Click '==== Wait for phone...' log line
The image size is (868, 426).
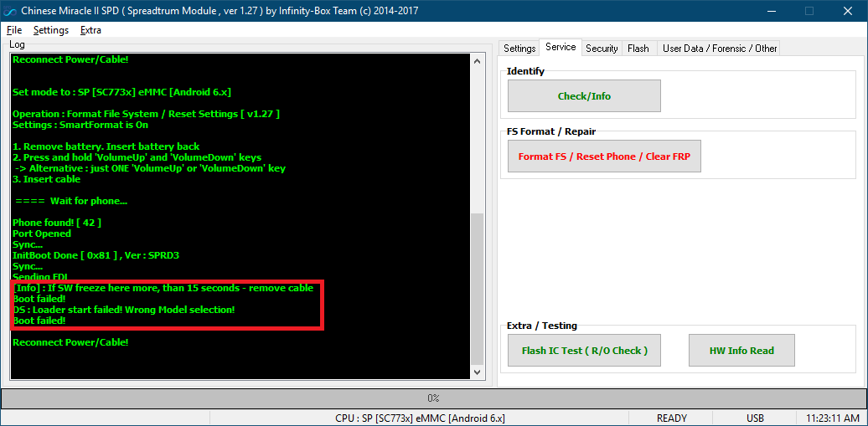[71, 202]
